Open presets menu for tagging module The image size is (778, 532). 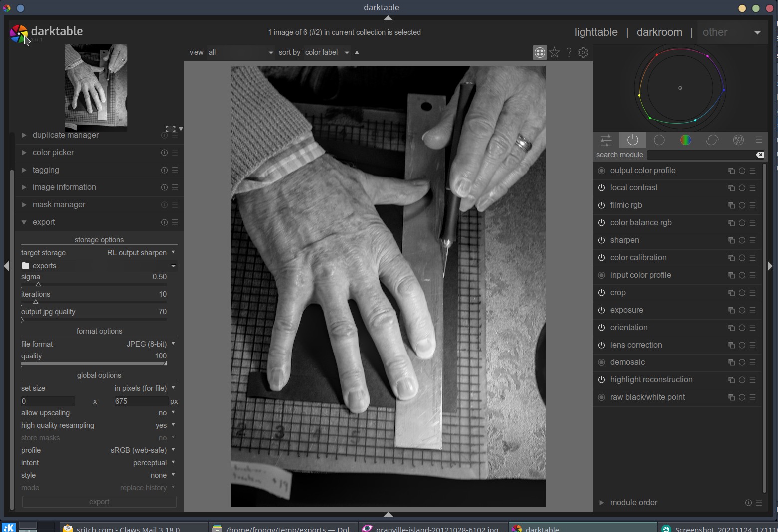(175, 170)
